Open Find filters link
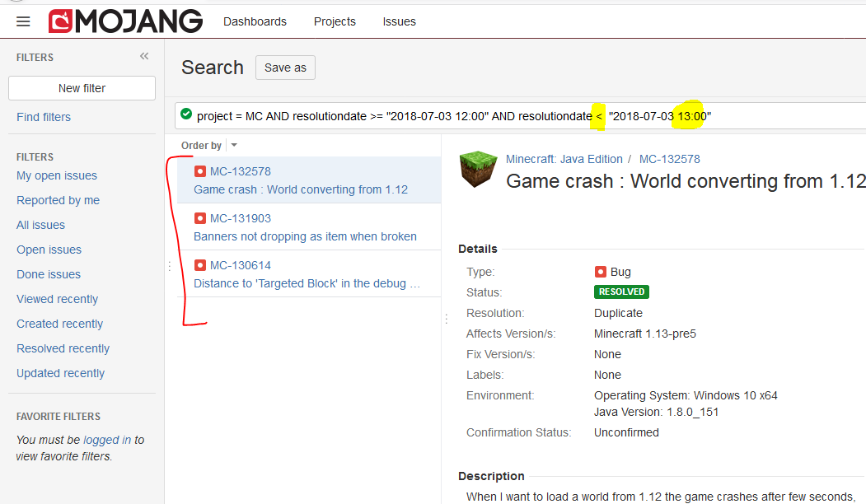The image size is (866, 504). [x=44, y=117]
